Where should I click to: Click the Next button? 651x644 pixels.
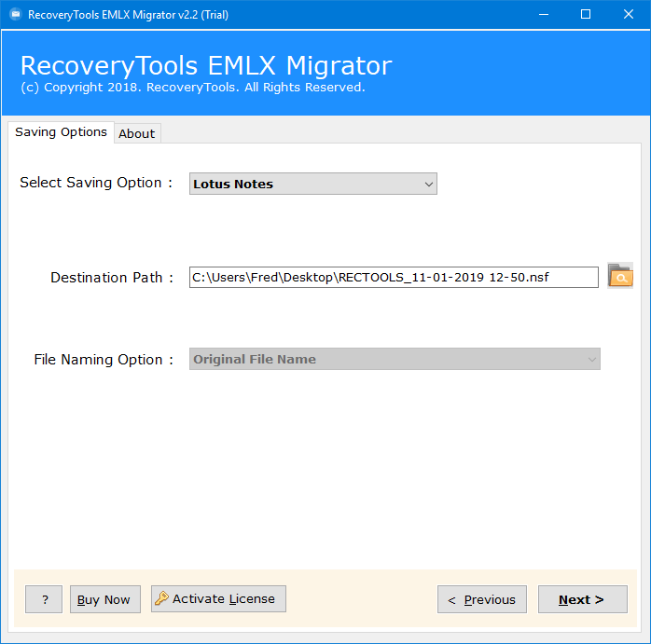tap(583, 599)
